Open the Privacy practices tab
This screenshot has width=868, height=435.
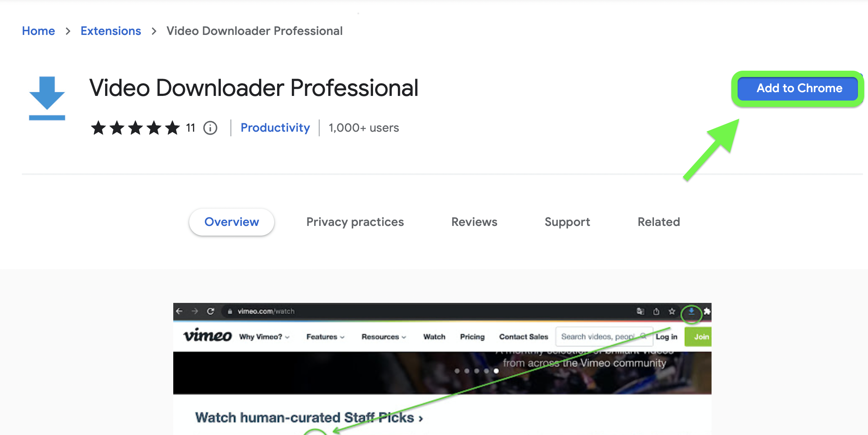point(355,222)
